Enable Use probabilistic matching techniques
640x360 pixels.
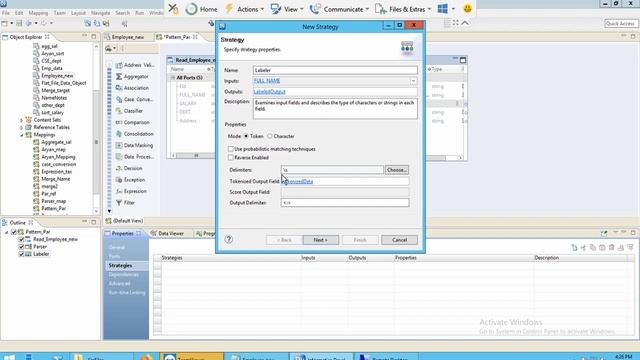point(231,149)
